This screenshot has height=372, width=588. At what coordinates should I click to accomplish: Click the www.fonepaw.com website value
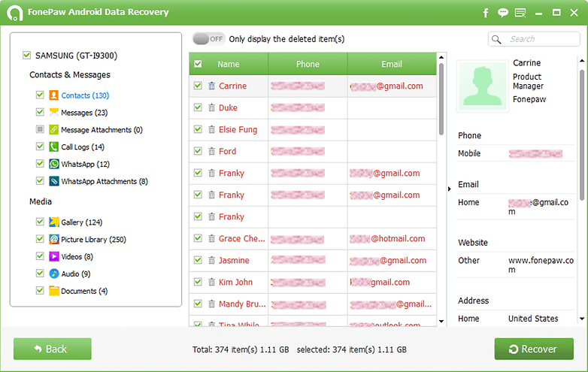[541, 265]
